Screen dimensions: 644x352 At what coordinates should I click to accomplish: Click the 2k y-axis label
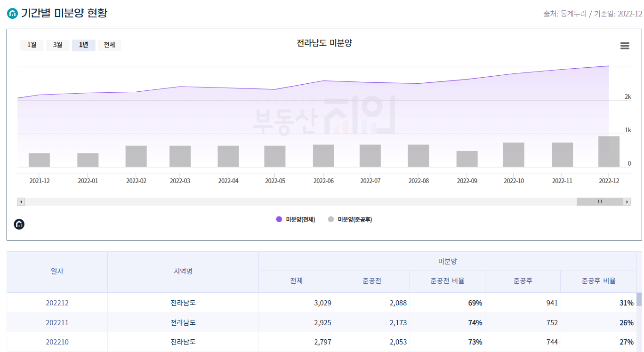(628, 96)
